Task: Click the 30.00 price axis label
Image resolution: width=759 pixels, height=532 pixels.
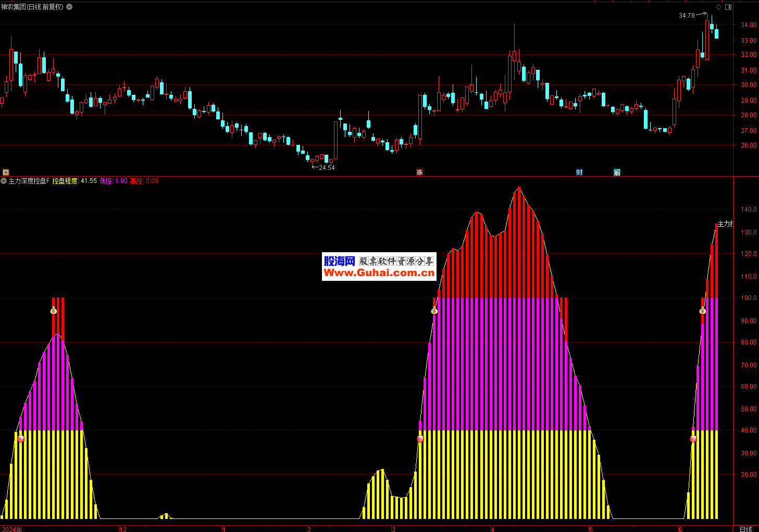Action: [x=749, y=85]
